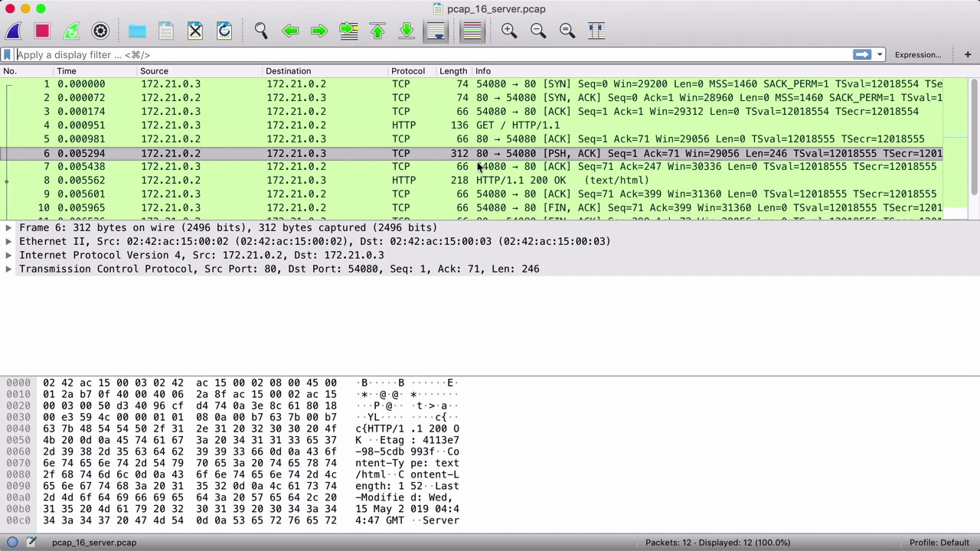Click the display filter input field
Screen dimensions: 980x551
[x=433, y=54]
